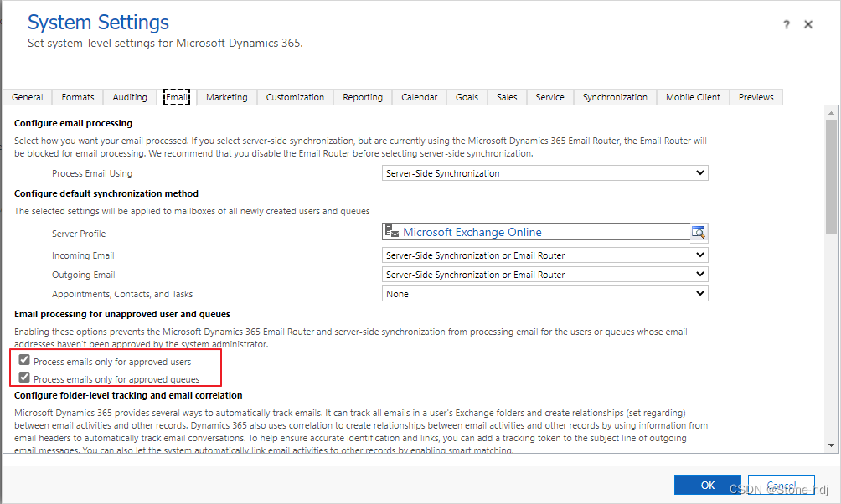Click Email processing for unapproved user heading

click(x=122, y=314)
